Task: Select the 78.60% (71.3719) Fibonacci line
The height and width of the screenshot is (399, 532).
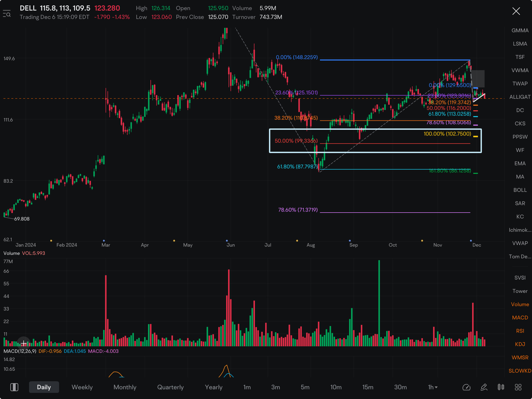Action: pos(395,212)
